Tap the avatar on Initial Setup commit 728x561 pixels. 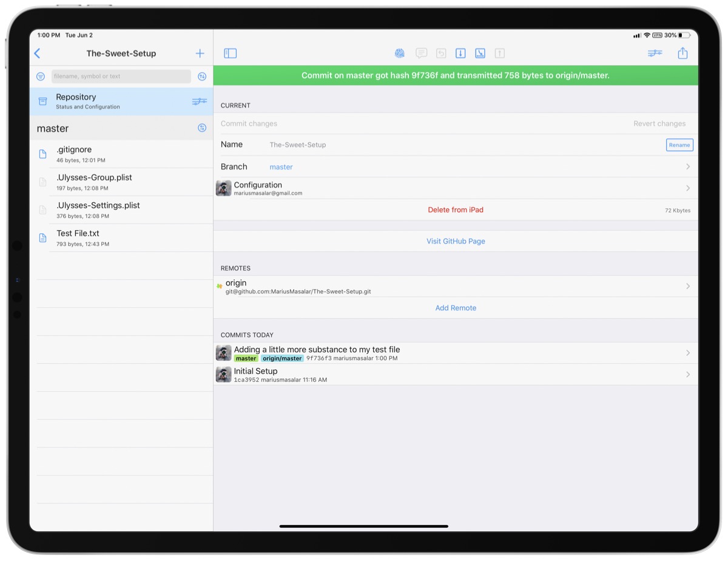223,375
